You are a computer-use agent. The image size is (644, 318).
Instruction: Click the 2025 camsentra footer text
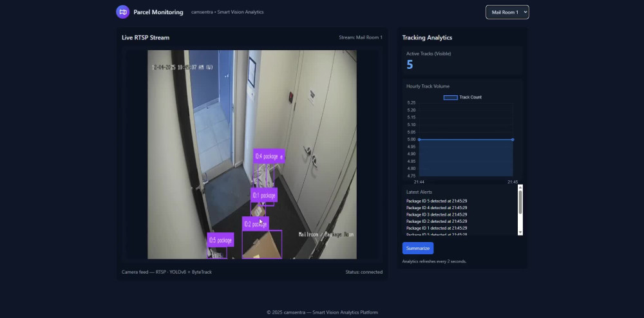(x=322, y=312)
